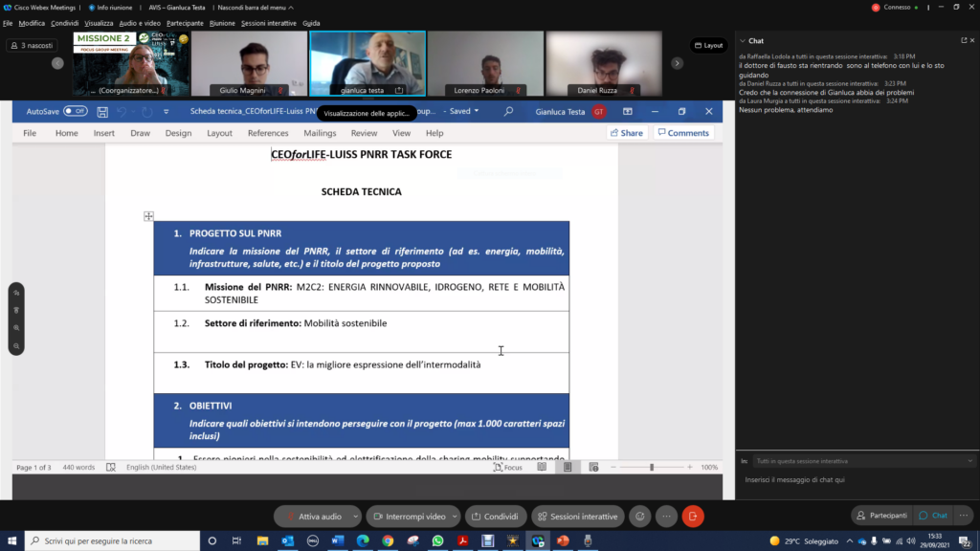
Task: Expand audio options arrow beside Attiva audio
Action: point(356,517)
